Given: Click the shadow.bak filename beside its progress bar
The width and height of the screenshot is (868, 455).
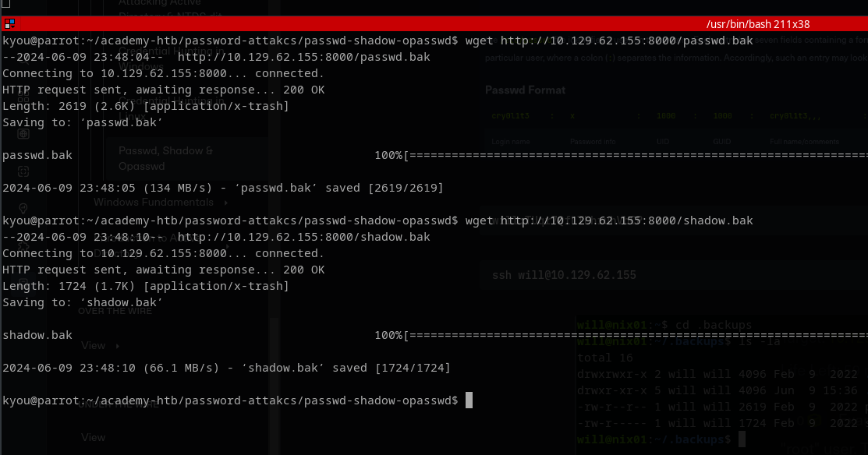Looking at the screenshot, I should tap(37, 335).
